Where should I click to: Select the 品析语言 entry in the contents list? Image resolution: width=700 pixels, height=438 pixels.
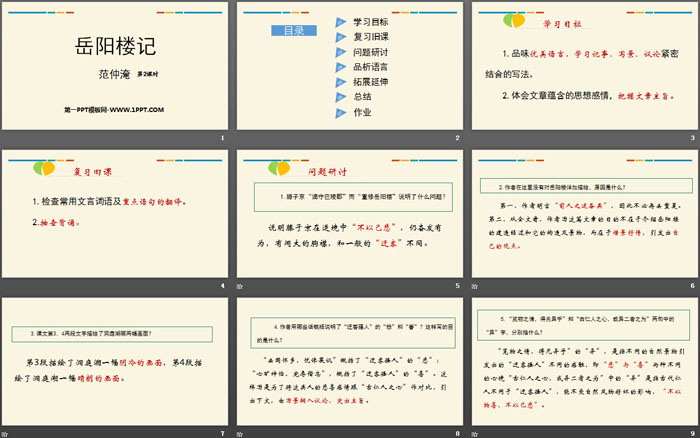[x=372, y=67]
